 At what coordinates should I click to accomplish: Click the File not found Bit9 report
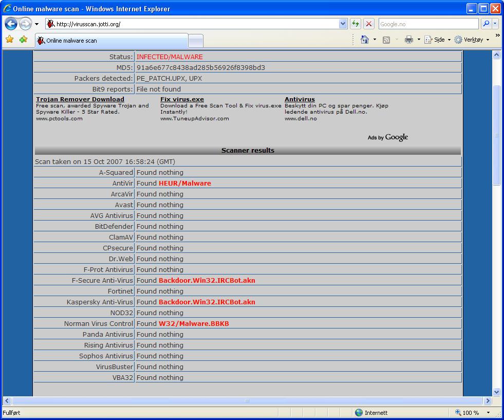point(158,89)
